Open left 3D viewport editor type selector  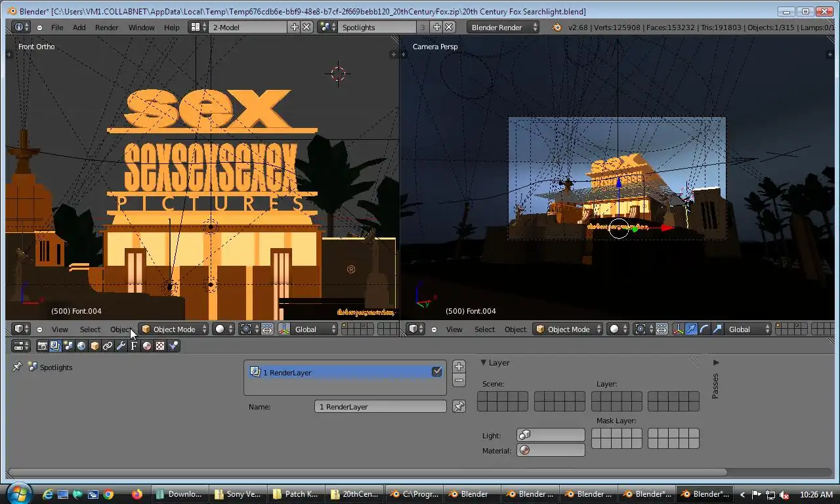(x=21, y=329)
